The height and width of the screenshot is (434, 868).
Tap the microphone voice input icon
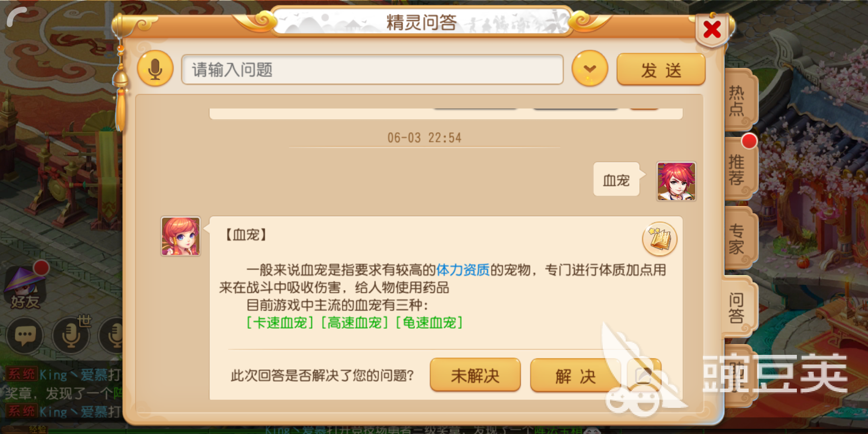click(155, 69)
